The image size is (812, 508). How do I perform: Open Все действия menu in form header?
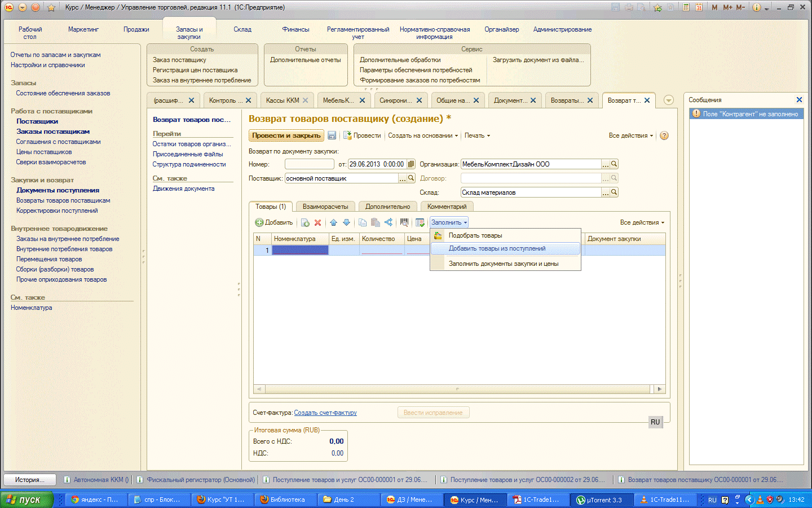[631, 135]
